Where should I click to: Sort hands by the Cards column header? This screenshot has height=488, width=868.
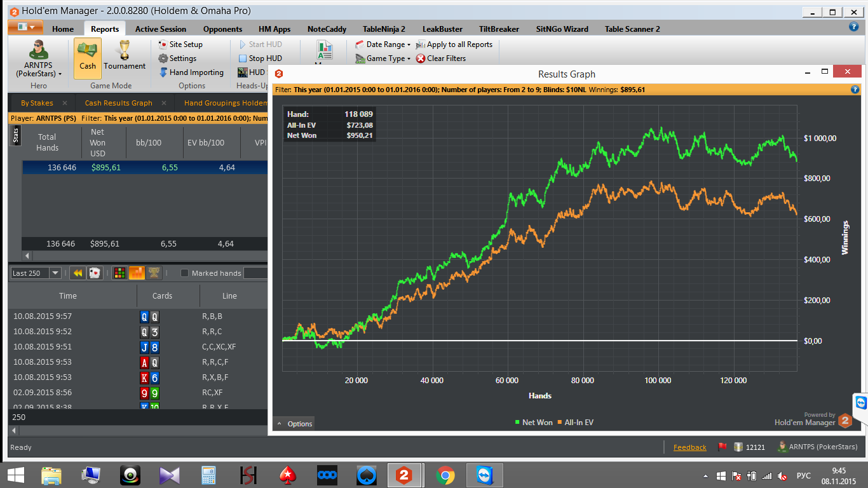pos(162,295)
